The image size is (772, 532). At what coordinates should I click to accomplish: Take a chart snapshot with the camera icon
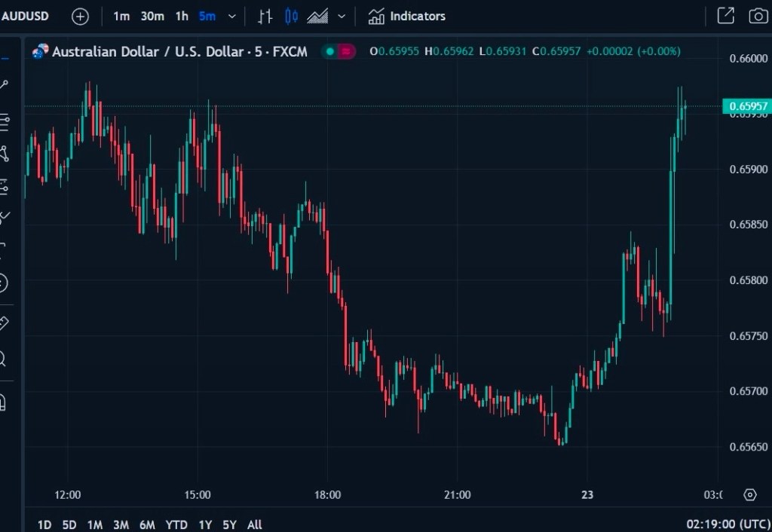click(x=758, y=16)
